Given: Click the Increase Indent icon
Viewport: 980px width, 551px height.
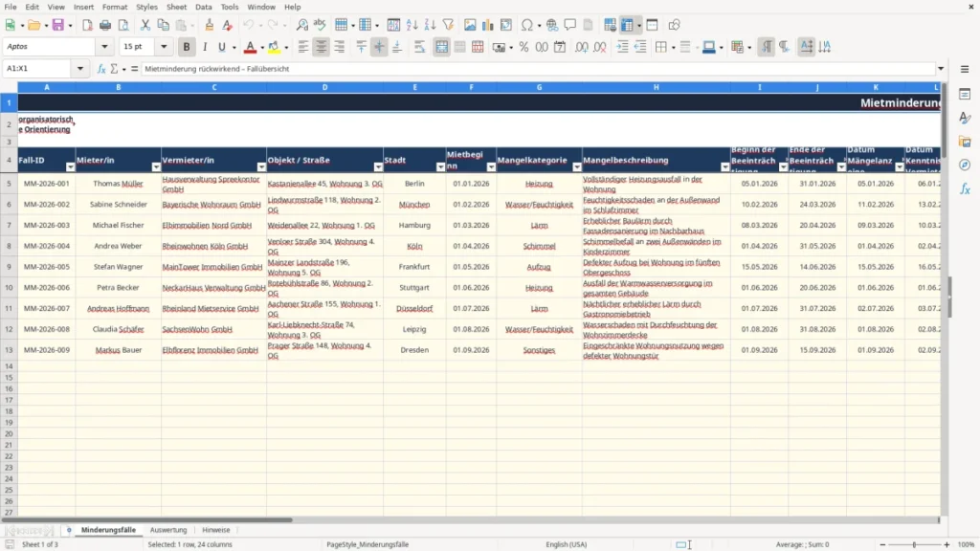Looking at the screenshot, I should (x=622, y=47).
